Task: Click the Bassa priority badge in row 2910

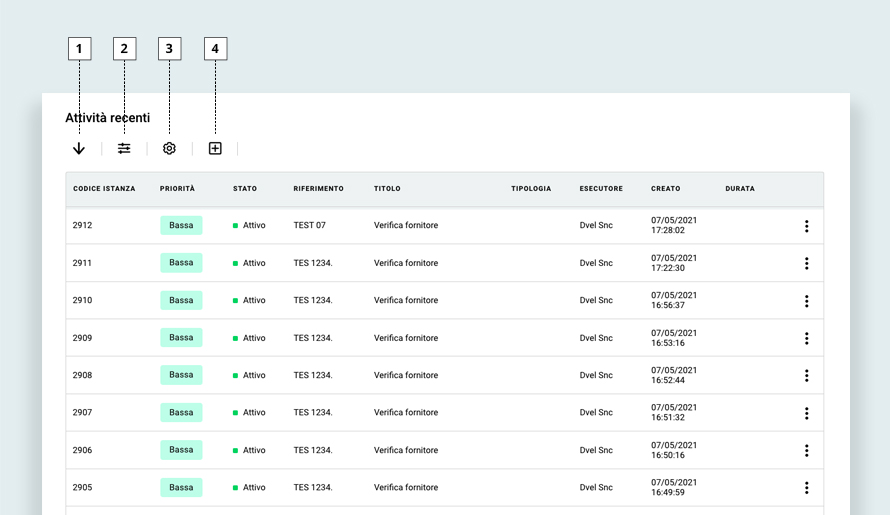Action: coord(181,300)
